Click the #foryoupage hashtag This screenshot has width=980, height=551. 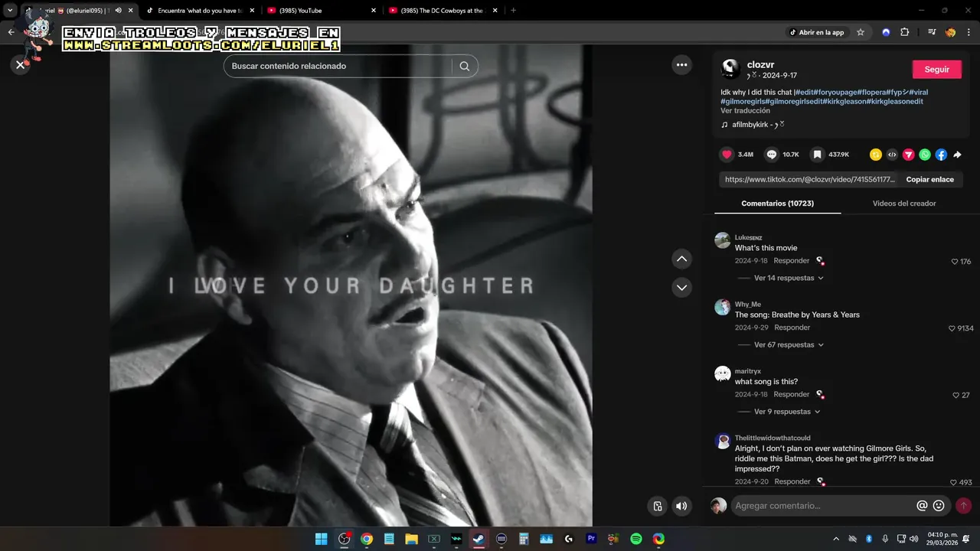click(x=835, y=93)
